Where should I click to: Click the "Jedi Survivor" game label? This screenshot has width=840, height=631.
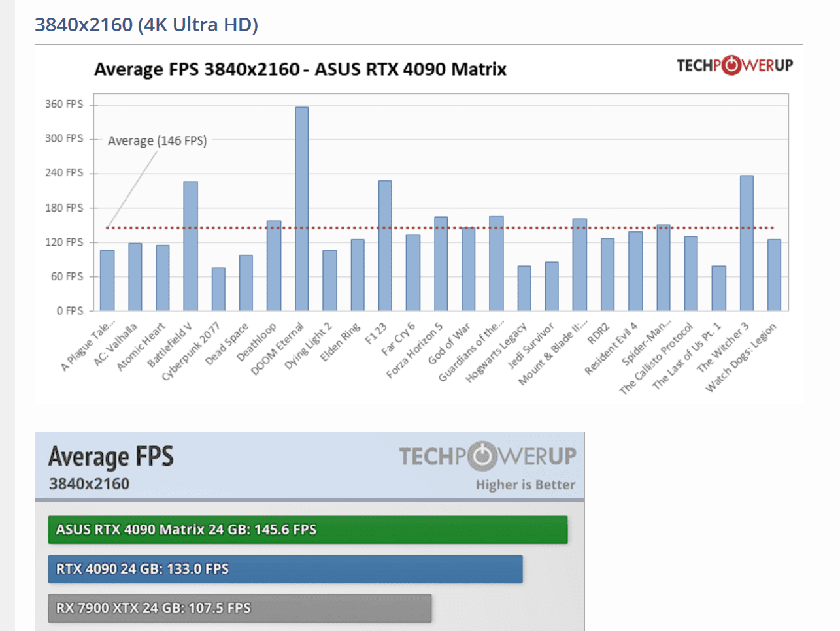pyautogui.click(x=531, y=346)
